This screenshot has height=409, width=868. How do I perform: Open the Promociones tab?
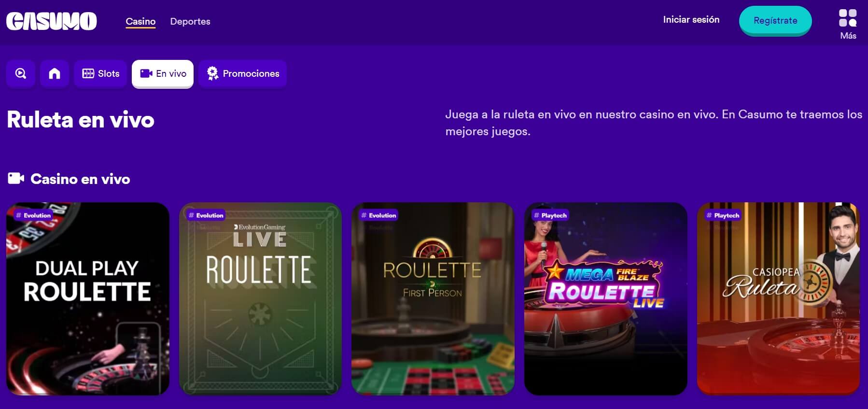pos(242,73)
